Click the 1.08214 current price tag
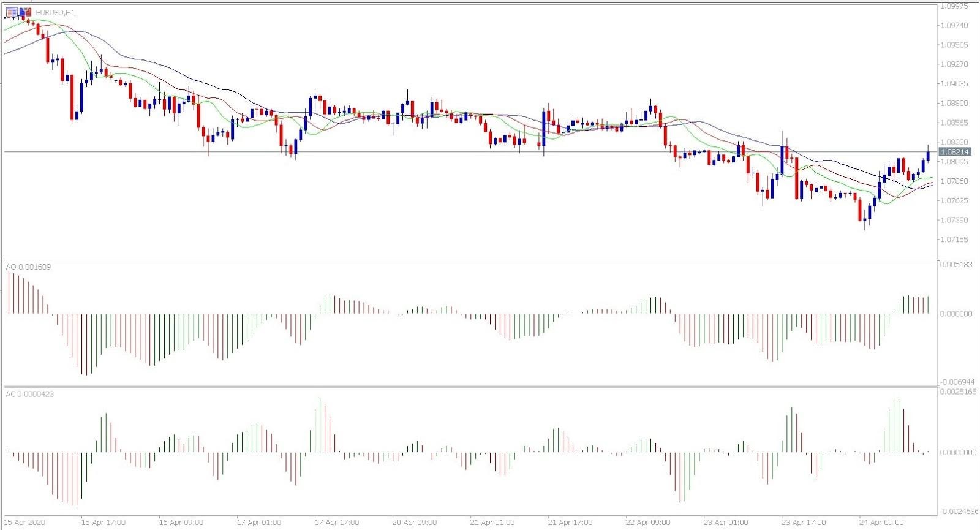This screenshot has height=530, width=980. (956, 152)
